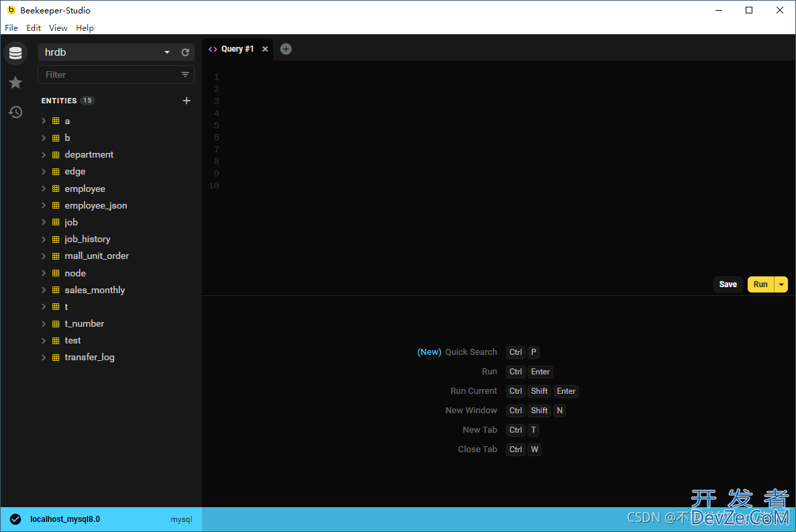Add a new entity with the plus icon
Screen dimensions: 796x532
click(x=187, y=101)
